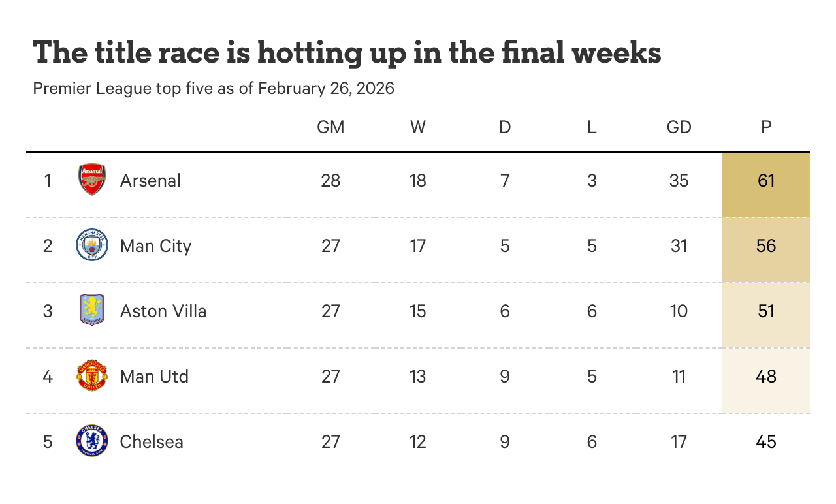The image size is (836, 504).
Task: Select the Man City team name
Action: [155, 245]
